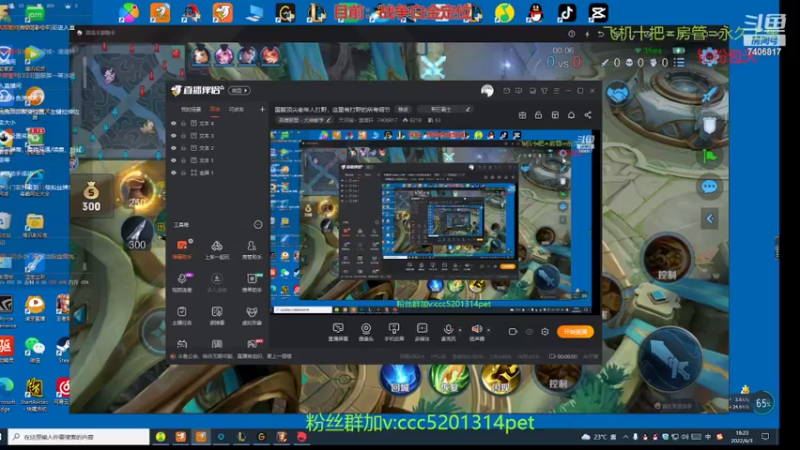Mute the microphone icon
Screen dimensions: 800x450
[x=448, y=330]
